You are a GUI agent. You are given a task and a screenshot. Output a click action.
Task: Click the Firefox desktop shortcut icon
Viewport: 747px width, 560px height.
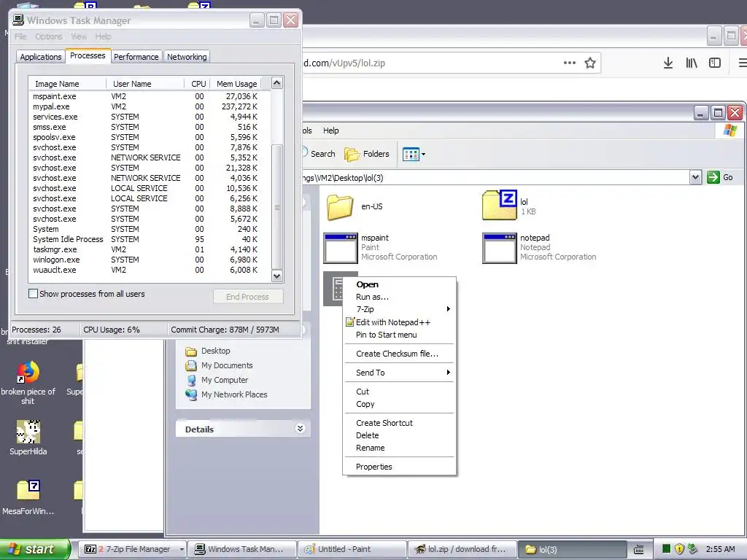28,373
